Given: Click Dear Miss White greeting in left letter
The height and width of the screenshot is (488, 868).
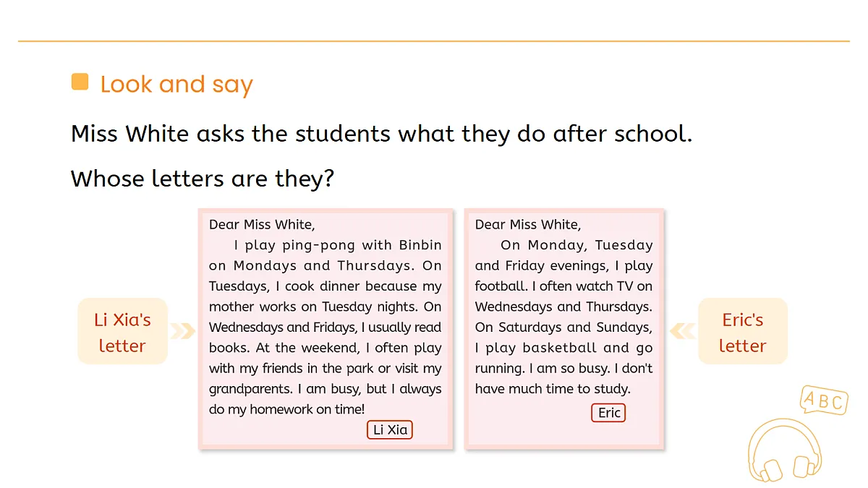Looking at the screenshot, I should coord(262,225).
